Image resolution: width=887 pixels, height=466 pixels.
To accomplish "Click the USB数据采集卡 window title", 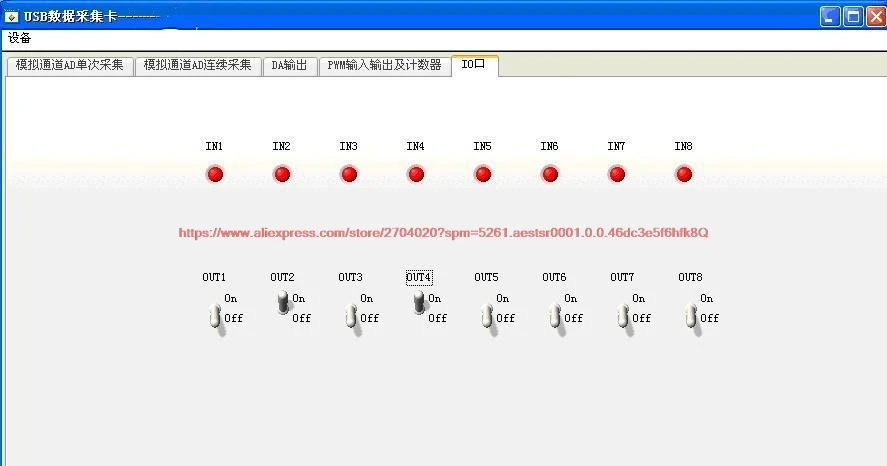I will point(71,16).
